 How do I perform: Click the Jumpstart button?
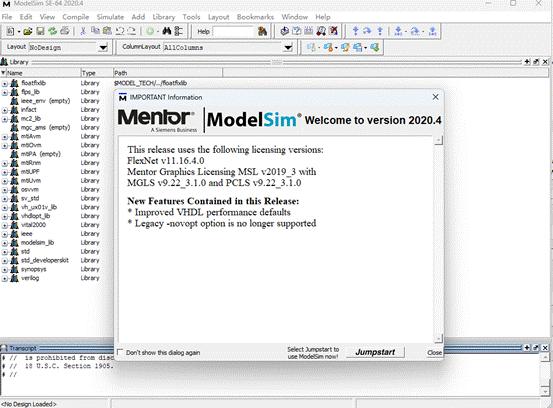(375, 352)
